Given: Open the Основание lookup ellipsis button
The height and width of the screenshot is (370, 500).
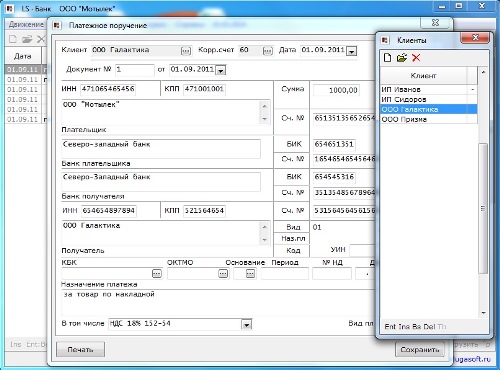Looking at the screenshot, I should 250,274.
